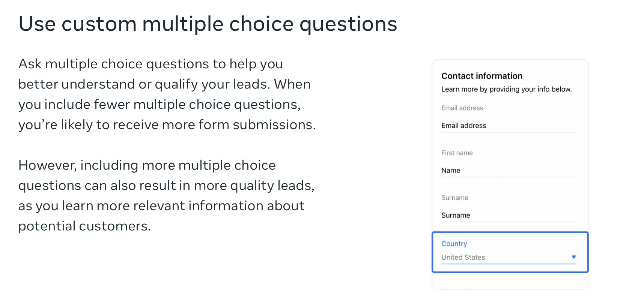Click the line starting with 'However, including'

[x=147, y=166]
